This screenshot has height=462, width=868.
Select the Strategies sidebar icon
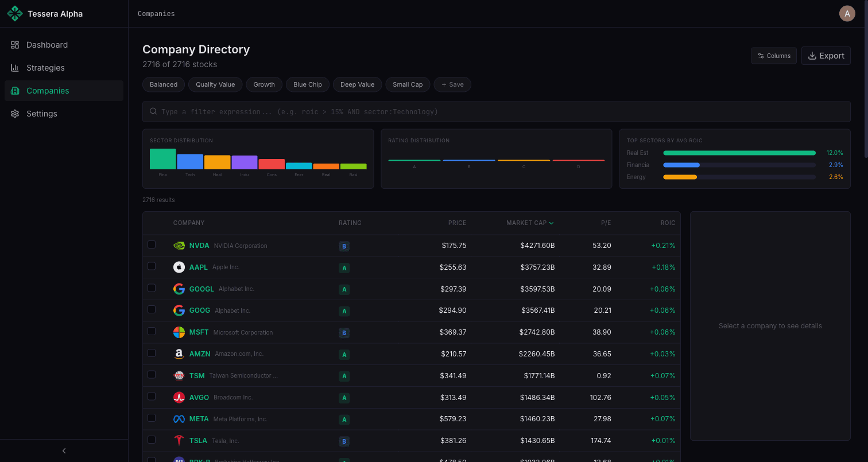[15, 67]
